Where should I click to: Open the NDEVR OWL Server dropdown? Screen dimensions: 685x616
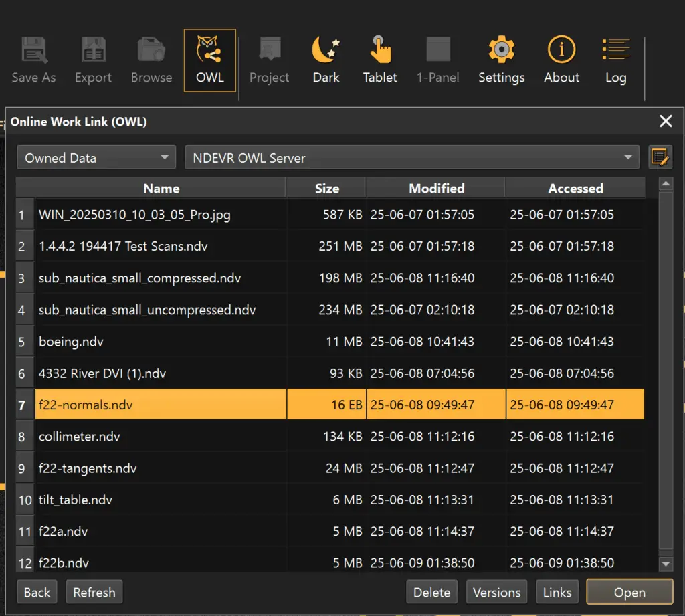click(x=411, y=158)
